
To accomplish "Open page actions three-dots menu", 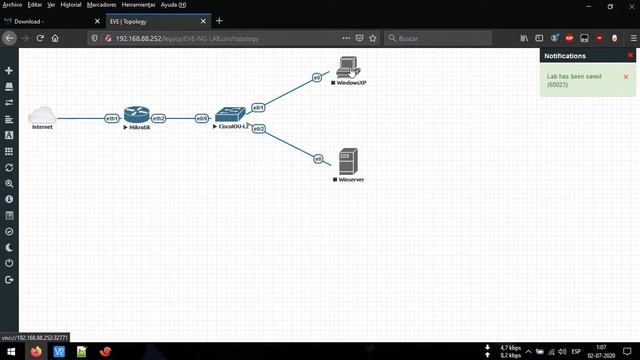I will [346, 38].
